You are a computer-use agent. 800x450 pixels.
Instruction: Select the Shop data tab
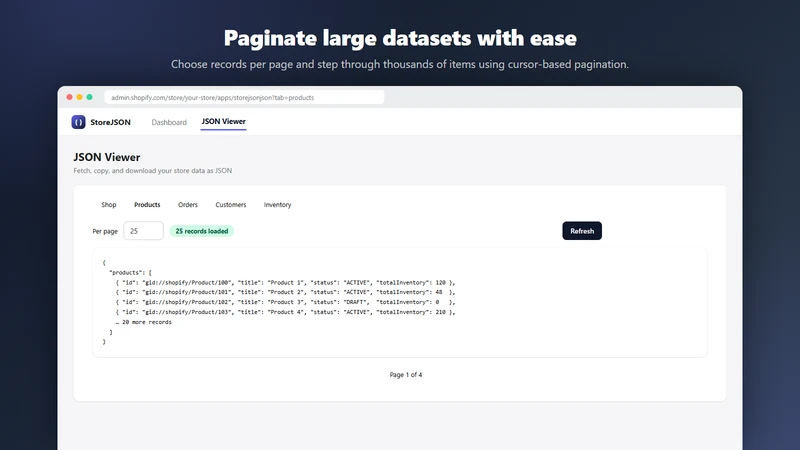109,205
